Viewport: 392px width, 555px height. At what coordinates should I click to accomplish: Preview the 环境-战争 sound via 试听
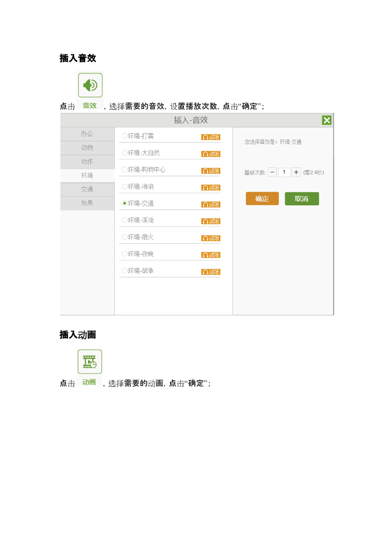click(x=211, y=272)
